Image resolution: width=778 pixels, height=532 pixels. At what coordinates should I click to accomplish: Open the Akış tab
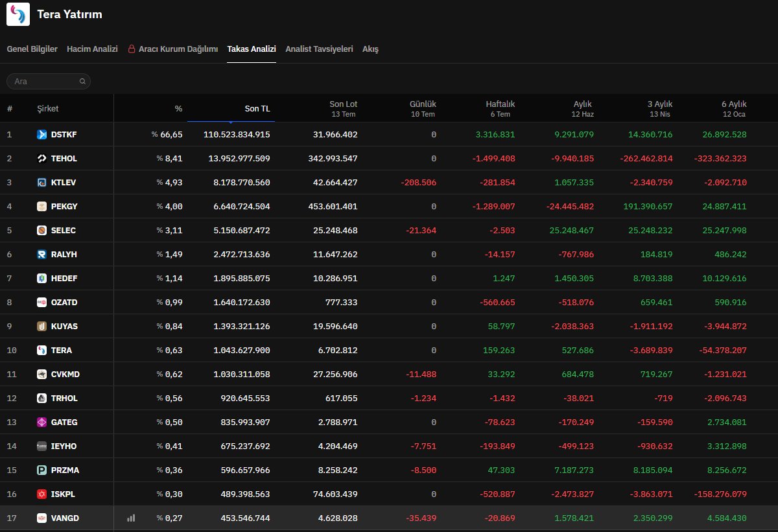coord(370,49)
